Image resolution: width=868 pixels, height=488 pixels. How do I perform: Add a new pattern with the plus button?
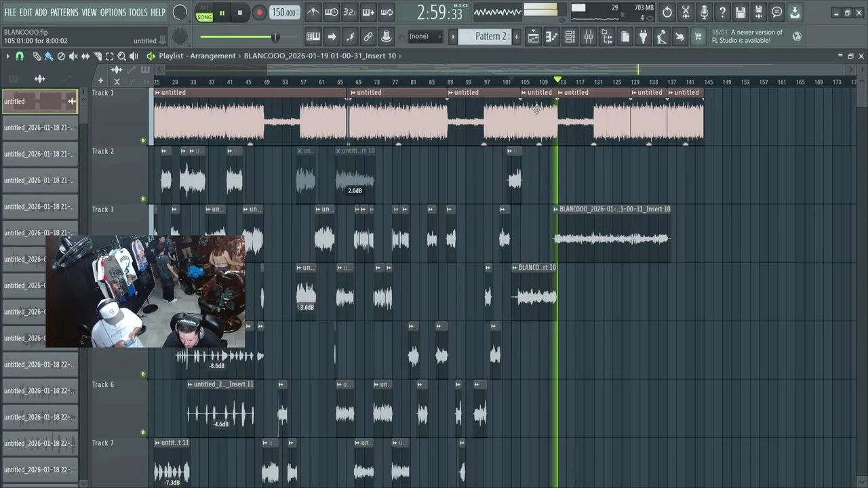click(516, 37)
